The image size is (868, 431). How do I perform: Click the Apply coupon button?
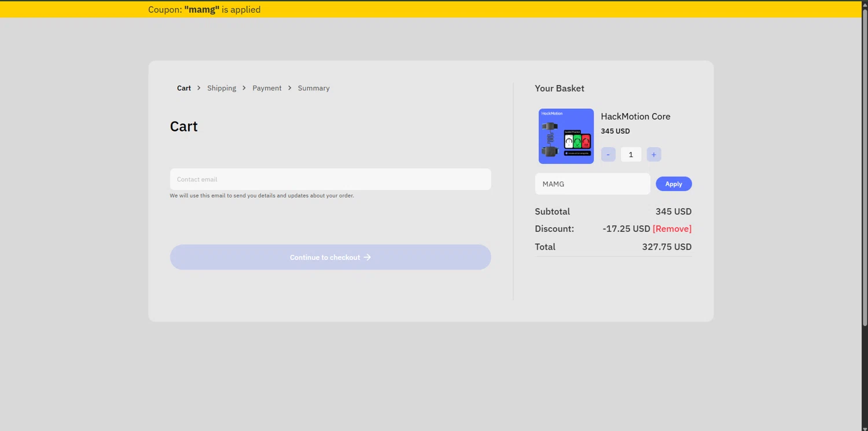click(674, 184)
